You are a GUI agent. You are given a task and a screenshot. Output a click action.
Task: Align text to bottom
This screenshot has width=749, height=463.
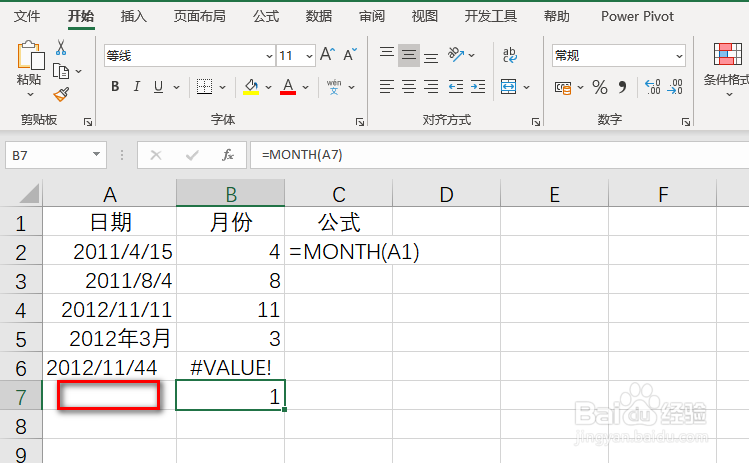pos(431,57)
